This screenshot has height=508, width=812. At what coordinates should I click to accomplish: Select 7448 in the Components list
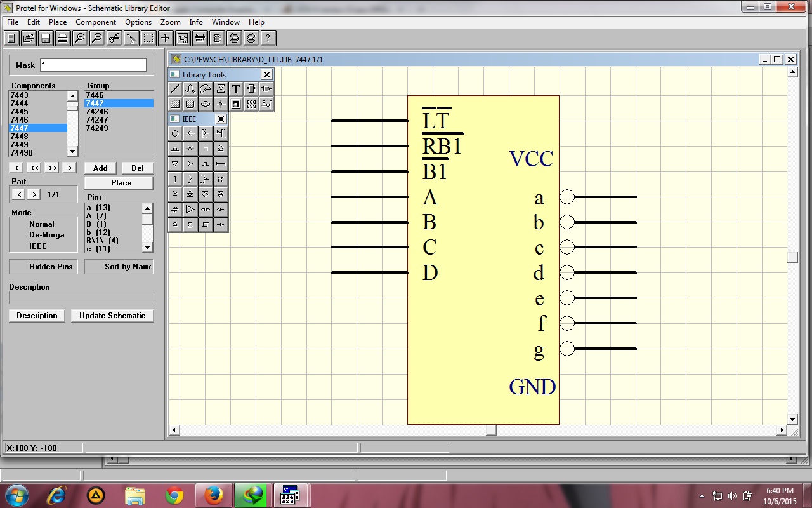pos(38,137)
